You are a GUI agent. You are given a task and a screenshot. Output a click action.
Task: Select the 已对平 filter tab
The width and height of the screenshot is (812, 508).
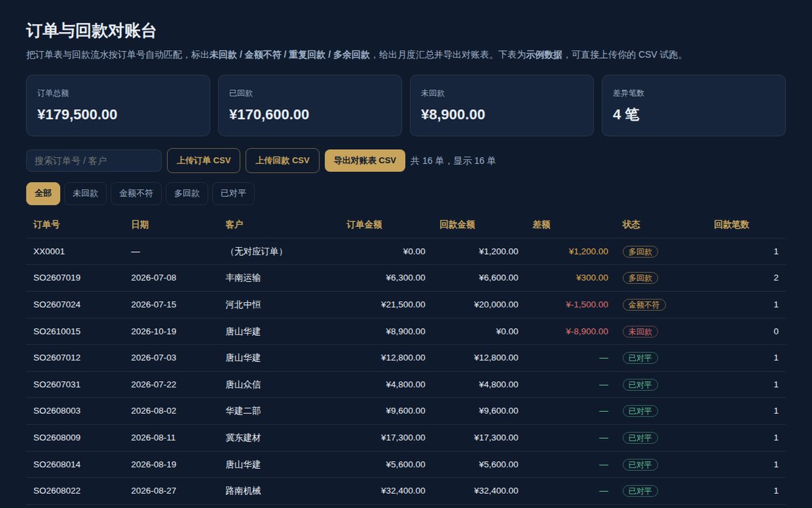coord(233,194)
